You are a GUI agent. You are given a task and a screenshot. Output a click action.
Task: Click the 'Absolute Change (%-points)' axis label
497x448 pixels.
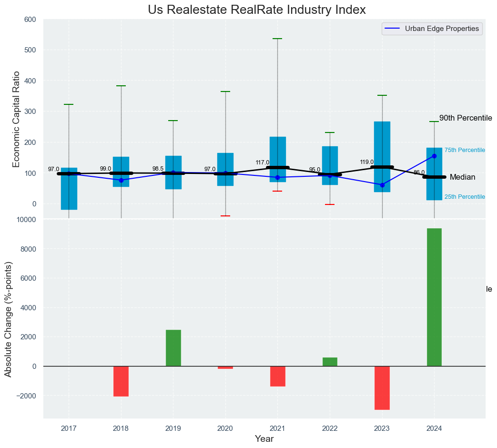pyautogui.click(x=8, y=319)
